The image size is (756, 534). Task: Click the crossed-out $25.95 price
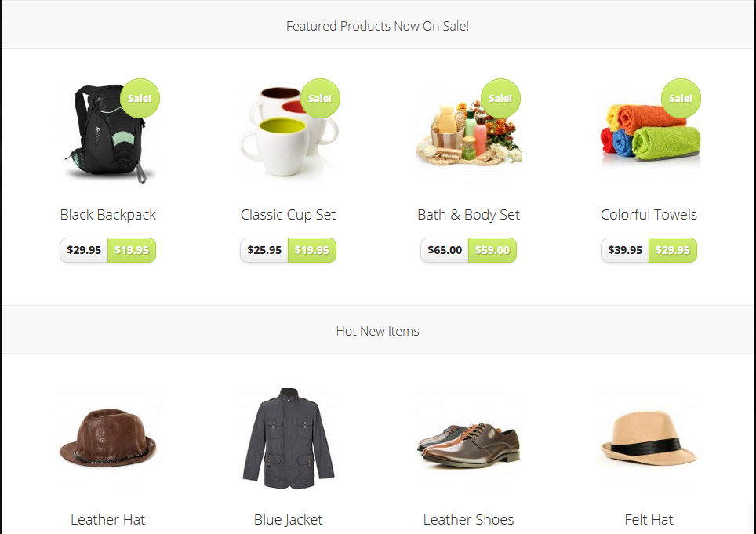[264, 250]
